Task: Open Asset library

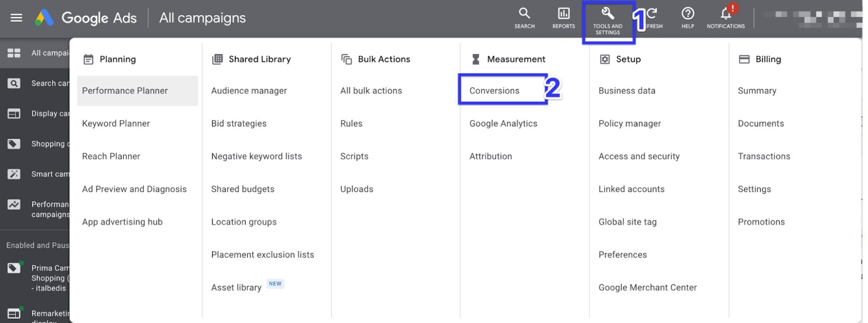Action: click(236, 288)
